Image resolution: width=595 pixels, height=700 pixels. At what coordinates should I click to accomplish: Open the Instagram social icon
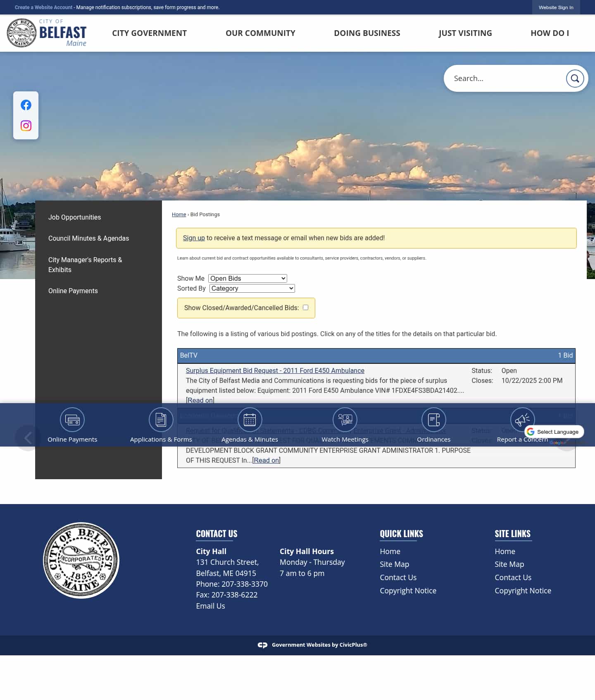(x=26, y=126)
